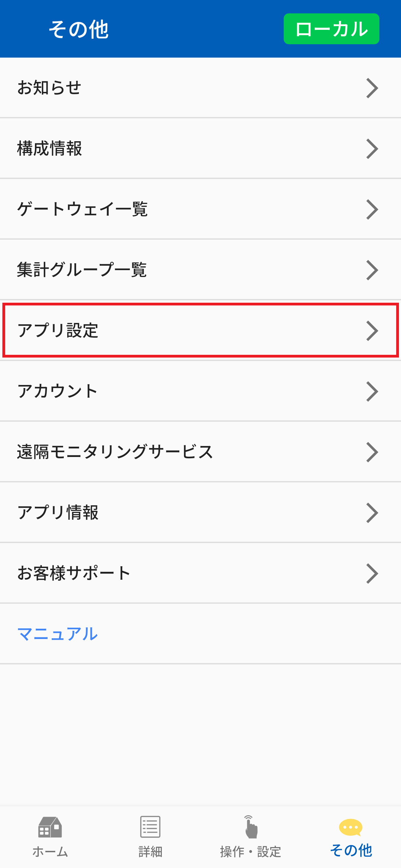The image size is (401, 868).
Task: Tap the arrow beside ゲートウェイ一覧
Action: [x=372, y=209]
